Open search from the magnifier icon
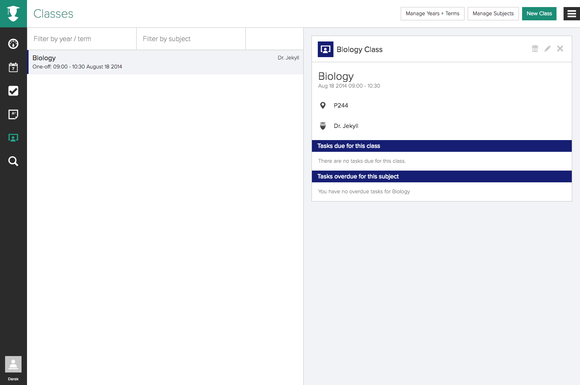580x385 pixels. tap(13, 161)
